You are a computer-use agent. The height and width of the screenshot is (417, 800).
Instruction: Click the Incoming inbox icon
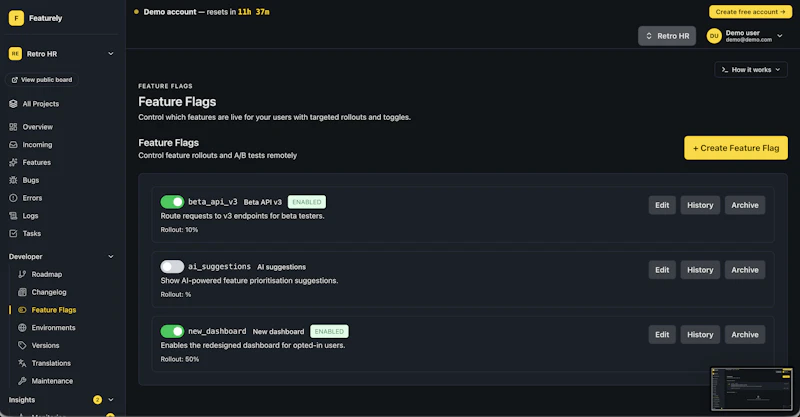coord(13,144)
